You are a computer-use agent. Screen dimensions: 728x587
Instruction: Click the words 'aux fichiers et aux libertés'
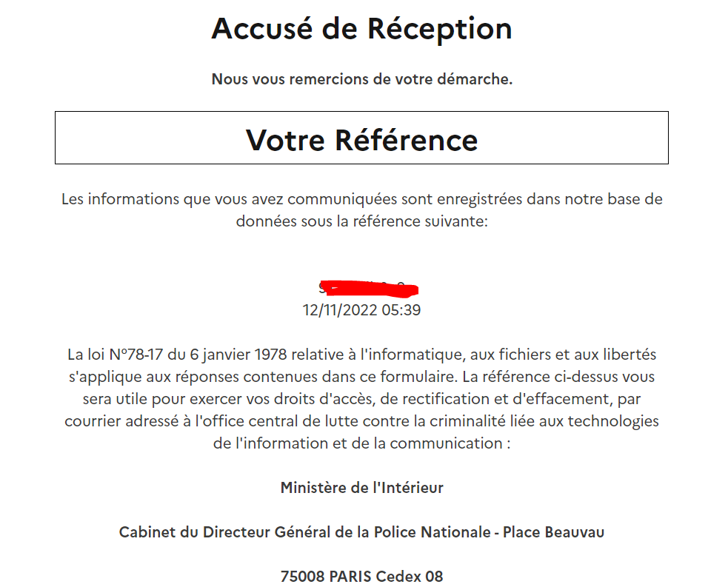(563, 355)
